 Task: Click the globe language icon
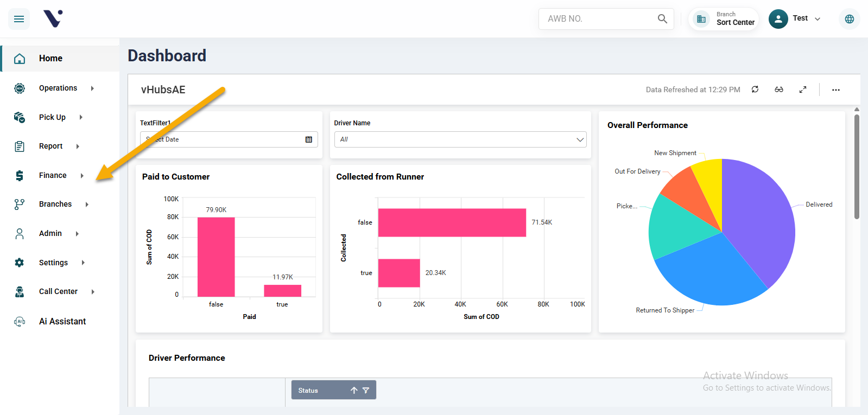(x=849, y=19)
